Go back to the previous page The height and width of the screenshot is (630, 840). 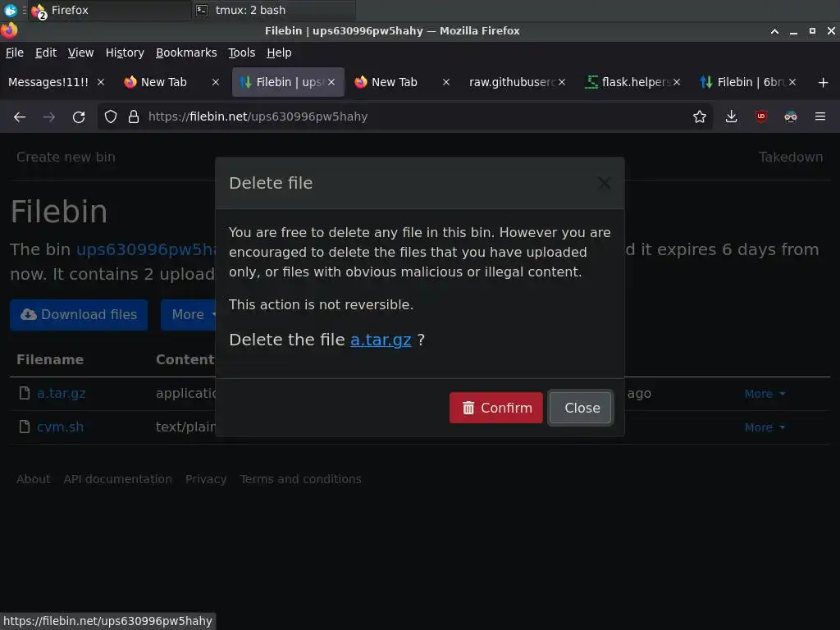(20, 116)
